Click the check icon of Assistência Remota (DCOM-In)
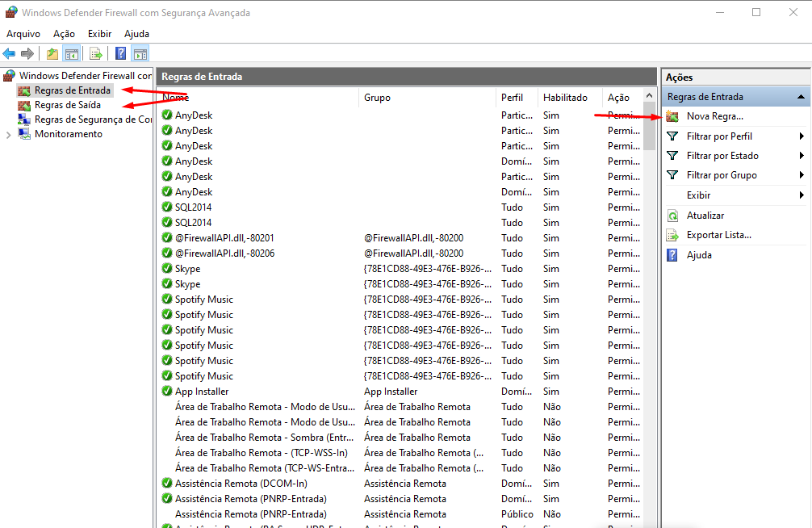The image size is (812, 528). (x=167, y=484)
